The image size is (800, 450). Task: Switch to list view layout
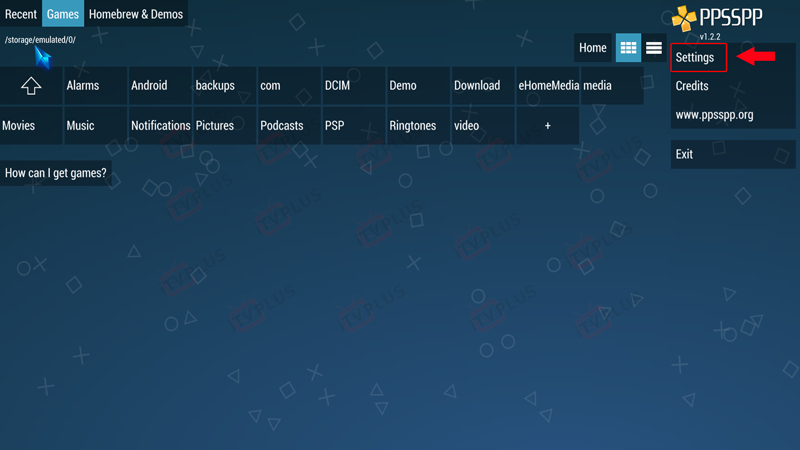coord(654,48)
